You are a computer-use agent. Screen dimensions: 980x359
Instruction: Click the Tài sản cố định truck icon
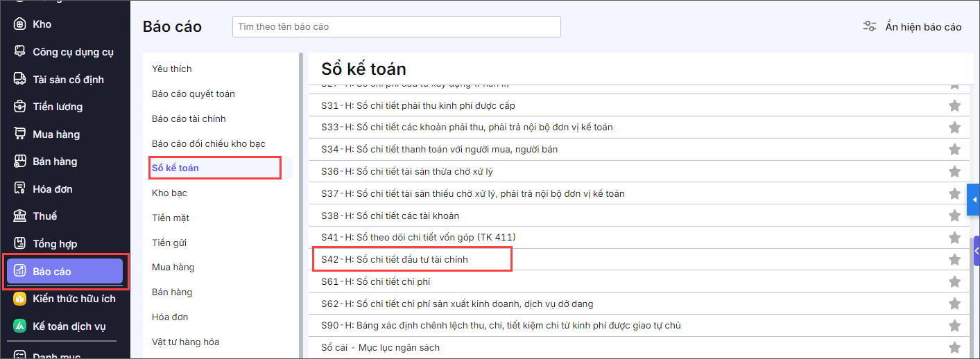click(19, 79)
